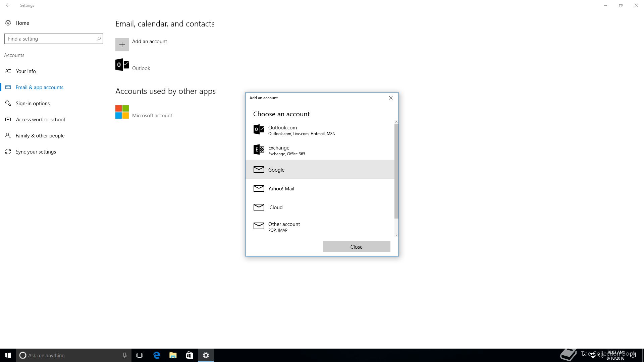
Task: Close the Add an account dialog with X
Action: click(x=391, y=98)
